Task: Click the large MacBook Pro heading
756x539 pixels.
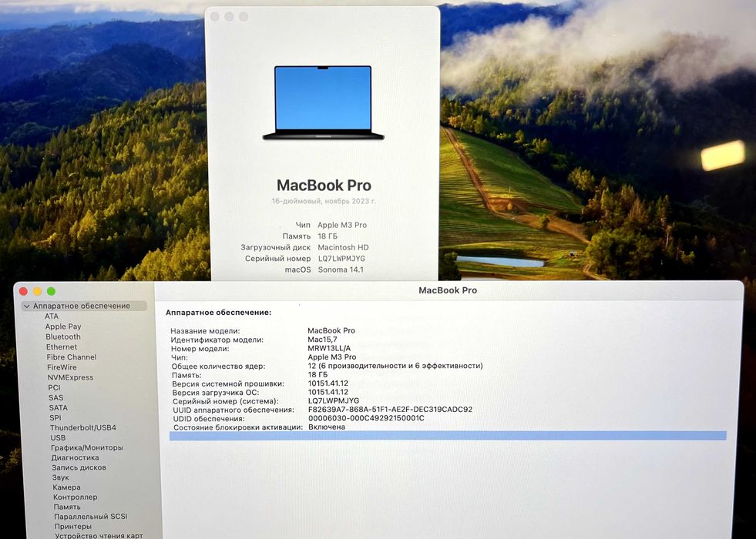Action: (x=324, y=186)
